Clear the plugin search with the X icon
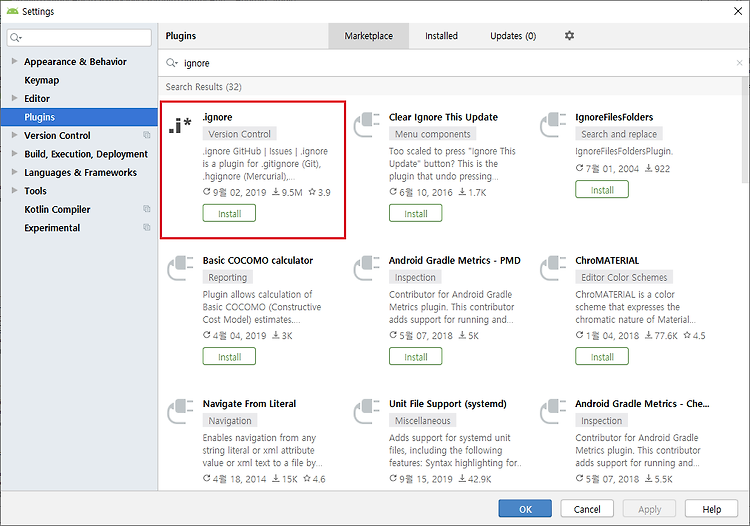750x526 pixels. pyautogui.click(x=739, y=63)
